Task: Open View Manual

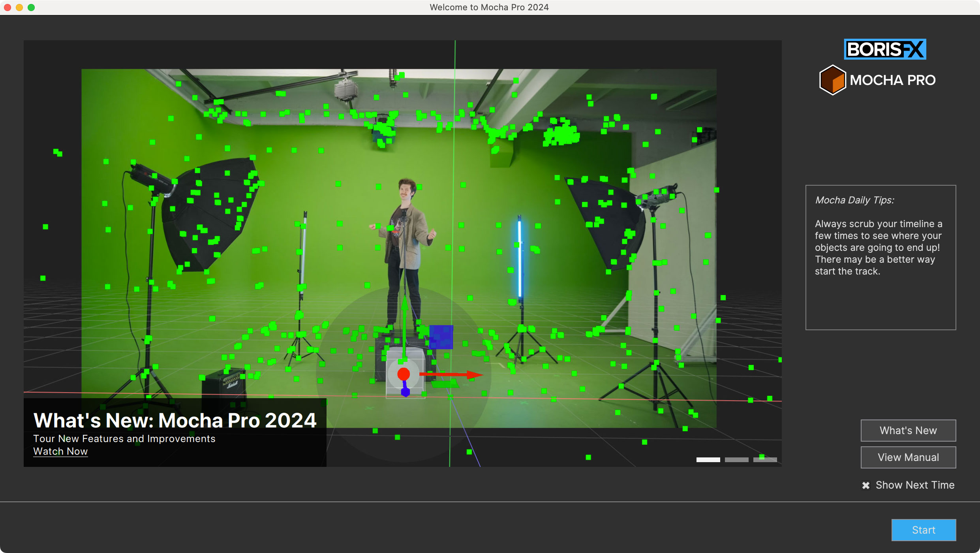Action: click(x=908, y=457)
